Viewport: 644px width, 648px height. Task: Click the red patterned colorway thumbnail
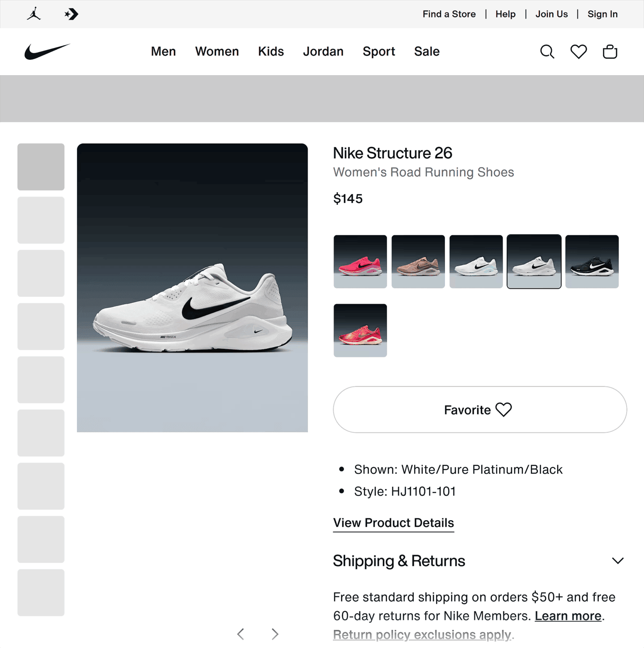point(360,331)
